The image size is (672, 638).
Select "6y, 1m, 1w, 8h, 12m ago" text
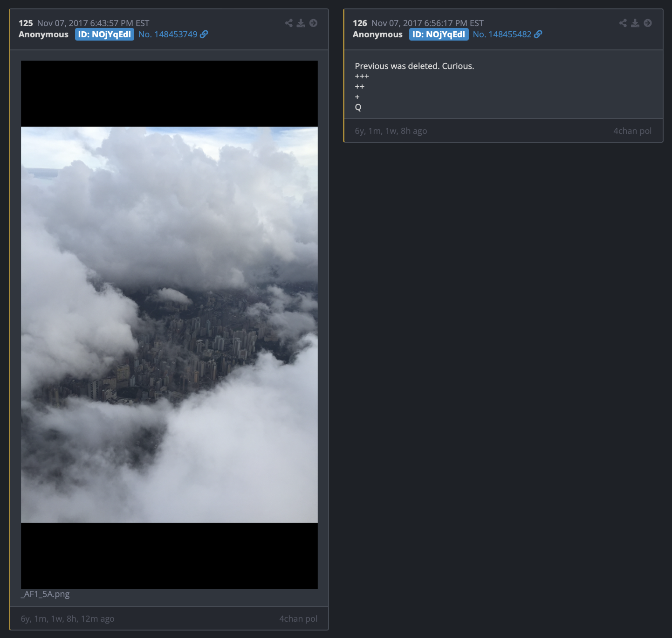68,619
